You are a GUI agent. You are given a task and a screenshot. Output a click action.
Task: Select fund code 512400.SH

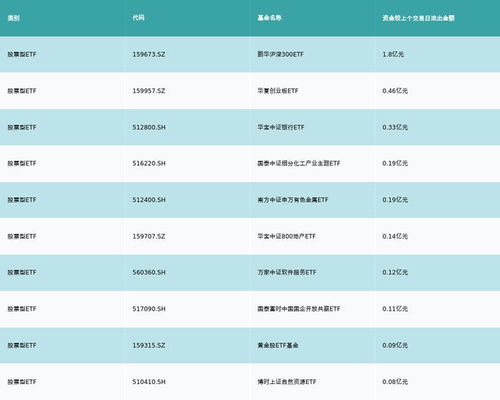pyautogui.click(x=149, y=200)
